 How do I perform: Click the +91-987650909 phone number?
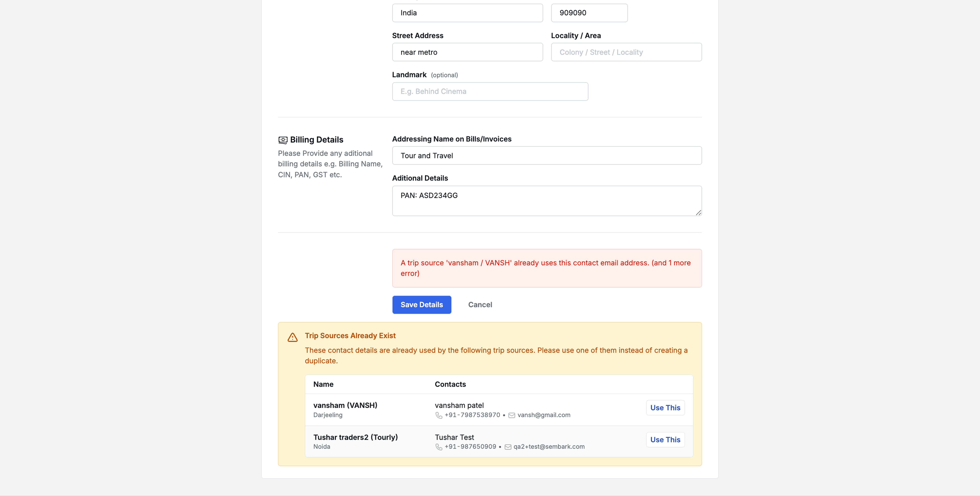(x=470, y=447)
